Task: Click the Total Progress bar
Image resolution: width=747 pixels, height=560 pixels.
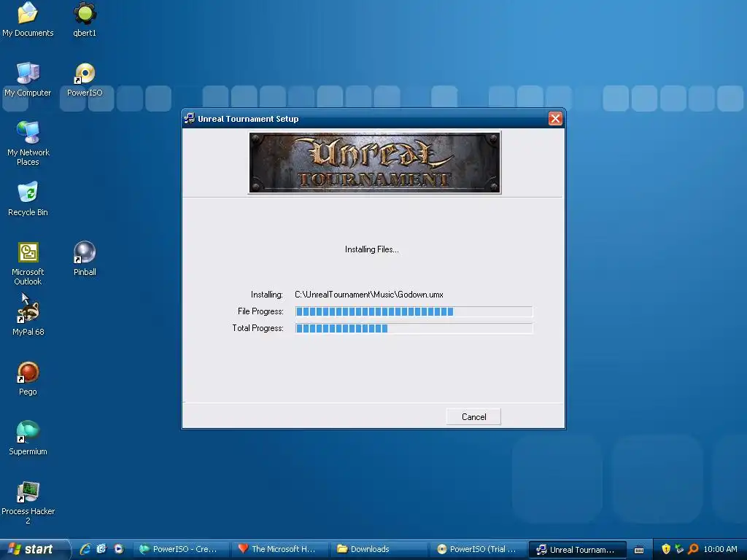Action: click(414, 328)
